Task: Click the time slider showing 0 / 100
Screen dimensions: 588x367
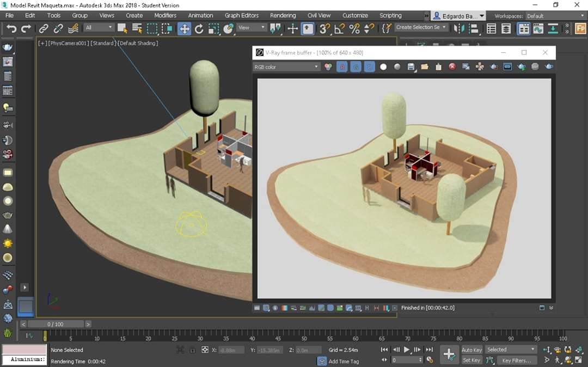Action: click(x=55, y=324)
